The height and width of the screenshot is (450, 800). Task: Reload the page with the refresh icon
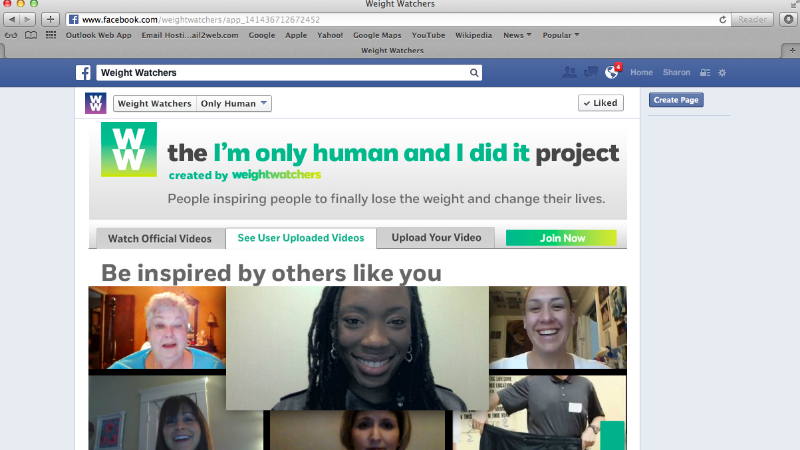pyautogui.click(x=722, y=19)
